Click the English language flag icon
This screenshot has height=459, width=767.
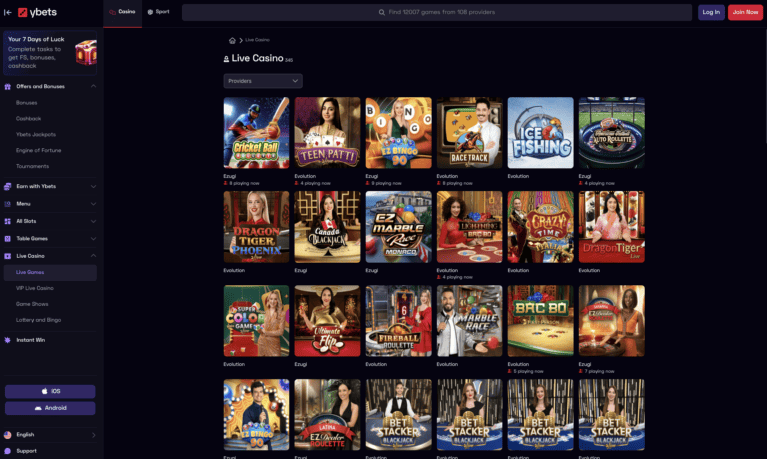7,435
